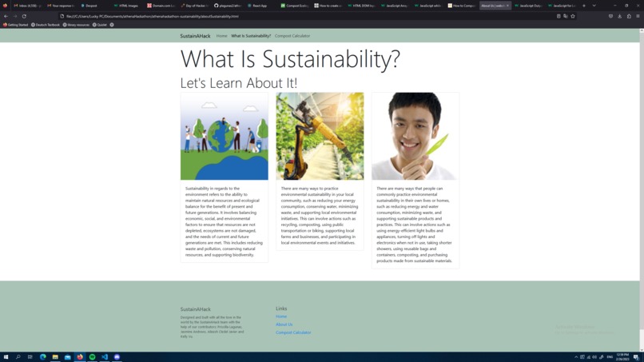
Task: Switch to the How to Compost tab
Action: [x=462, y=6]
